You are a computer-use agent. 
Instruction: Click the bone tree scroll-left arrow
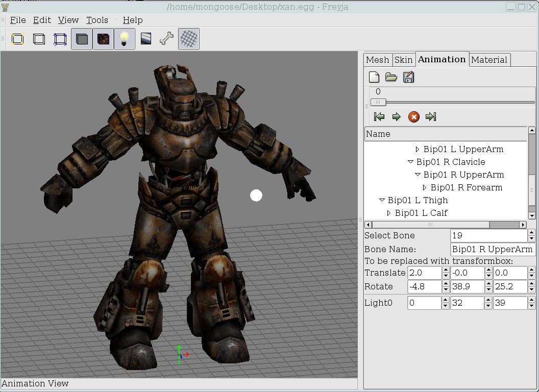tap(368, 225)
